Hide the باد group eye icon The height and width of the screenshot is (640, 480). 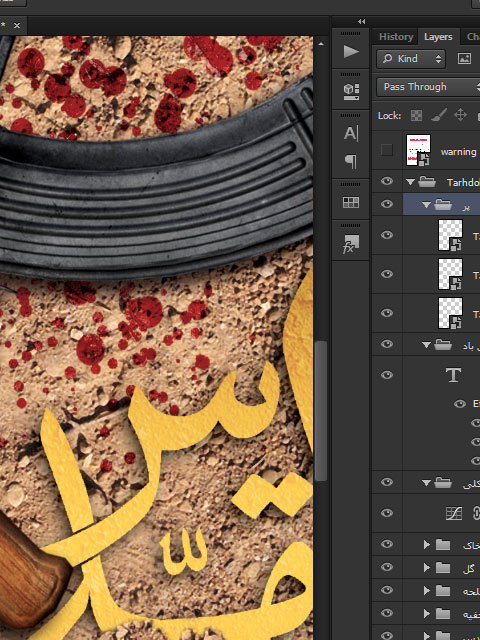[387, 344]
